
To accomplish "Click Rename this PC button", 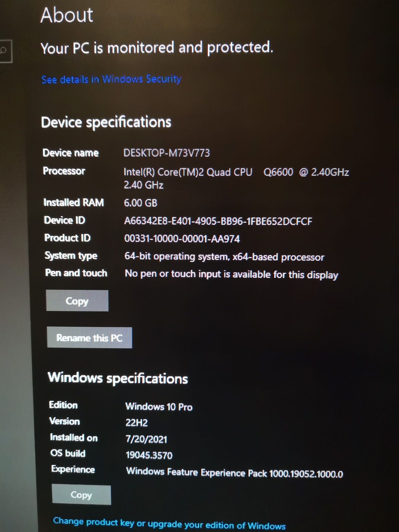I will pyautogui.click(x=90, y=338).
